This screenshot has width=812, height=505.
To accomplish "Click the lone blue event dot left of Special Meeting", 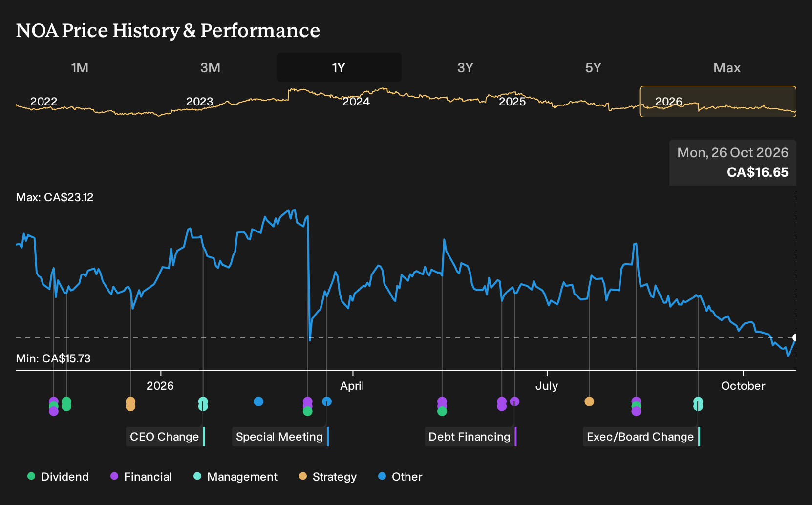I will [x=258, y=401].
